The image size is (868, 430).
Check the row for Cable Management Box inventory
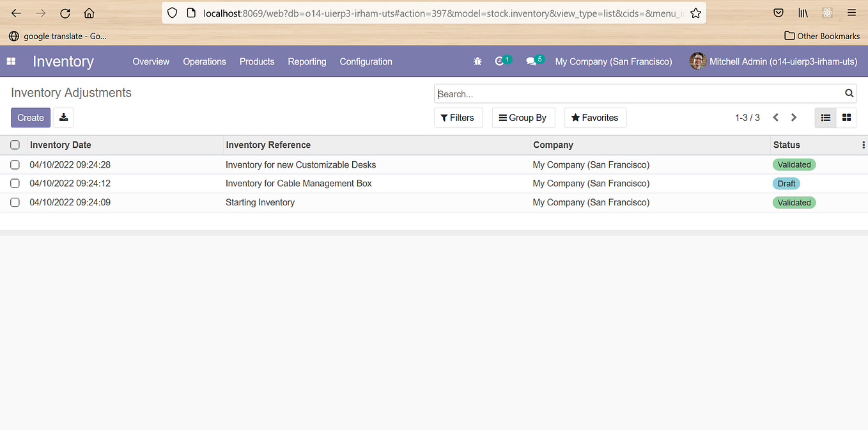pos(15,184)
